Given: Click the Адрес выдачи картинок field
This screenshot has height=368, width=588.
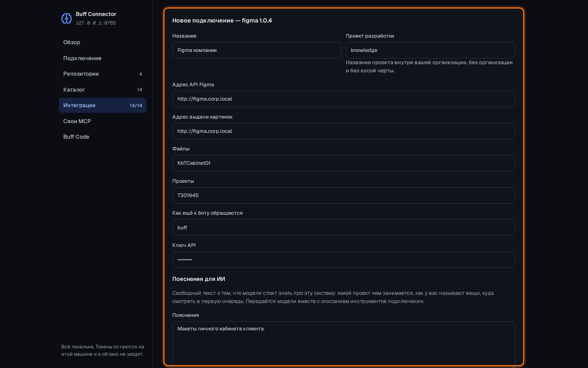Looking at the screenshot, I should click(x=344, y=131).
